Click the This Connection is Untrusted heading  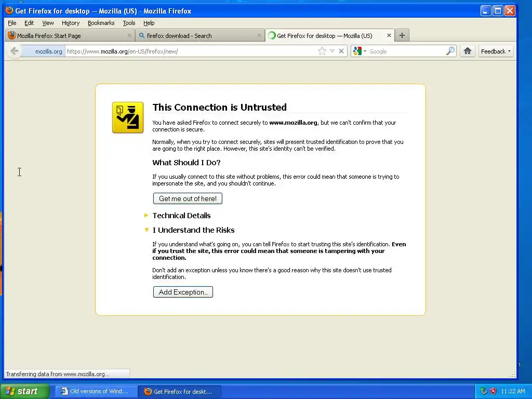point(220,107)
